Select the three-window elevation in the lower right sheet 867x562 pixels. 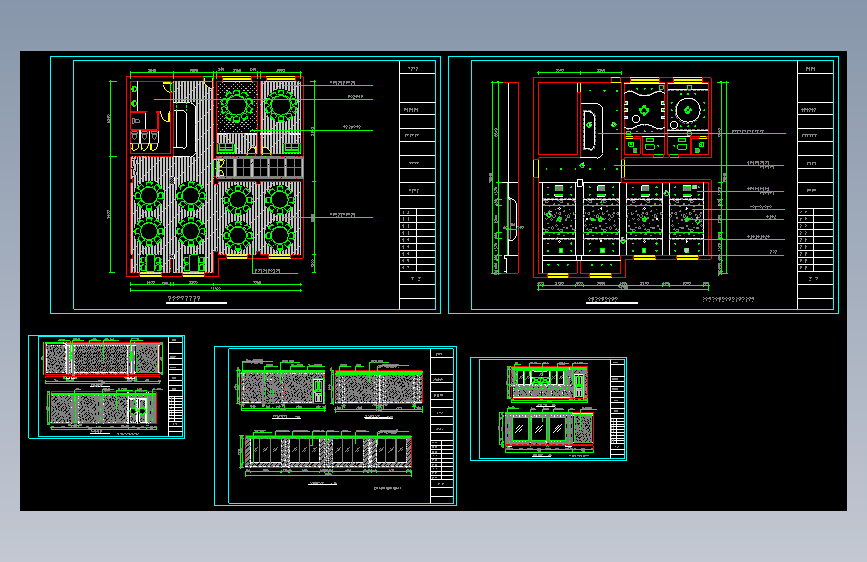(x=547, y=429)
